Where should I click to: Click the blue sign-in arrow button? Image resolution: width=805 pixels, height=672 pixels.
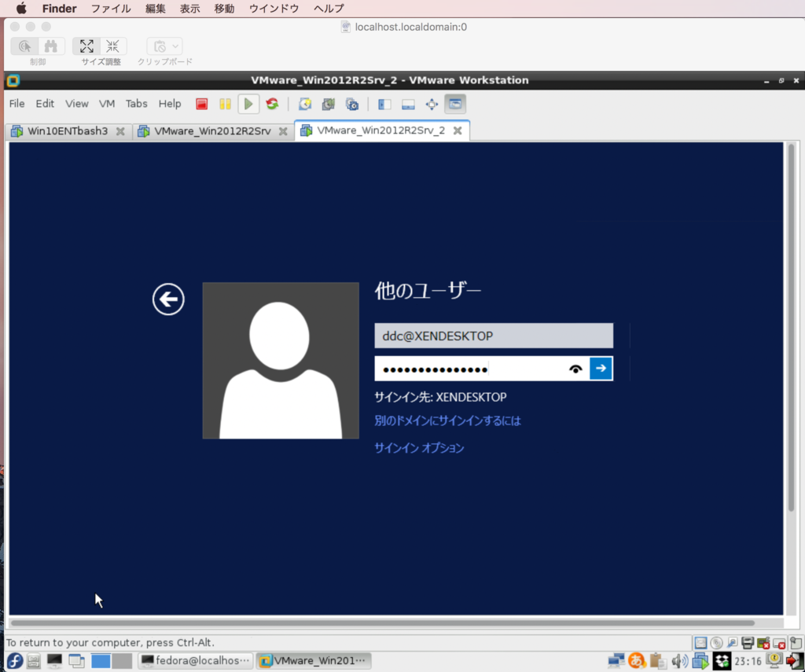click(x=601, y=369)
